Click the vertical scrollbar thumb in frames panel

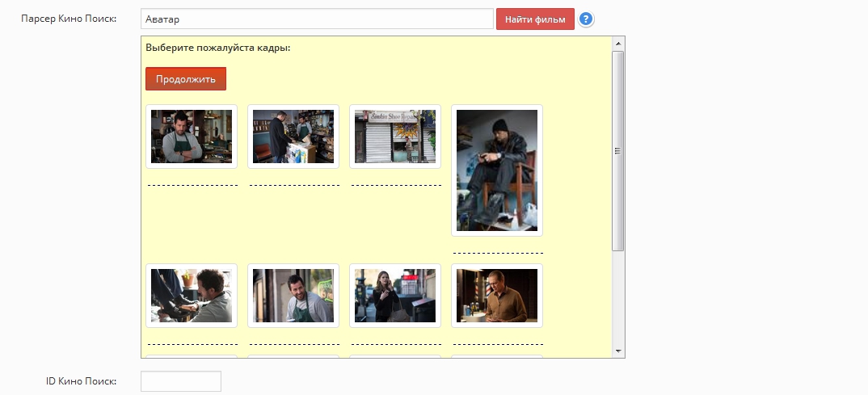point(618,150)
